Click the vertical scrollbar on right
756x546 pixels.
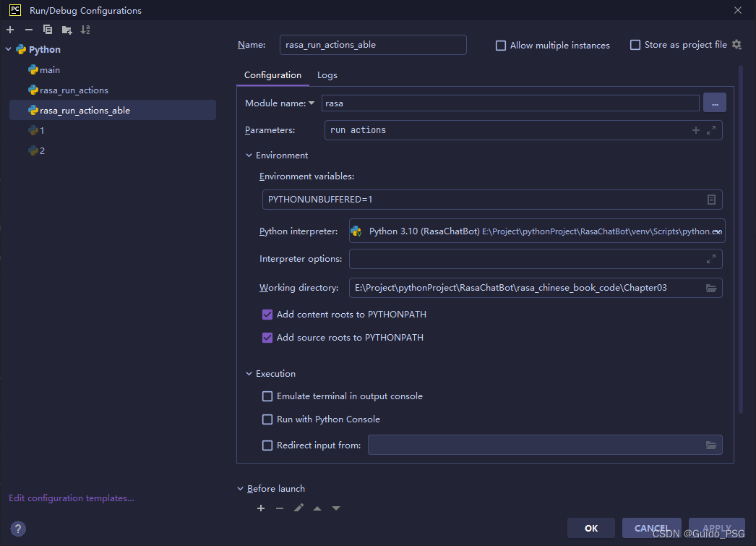[x=741, y=240]
